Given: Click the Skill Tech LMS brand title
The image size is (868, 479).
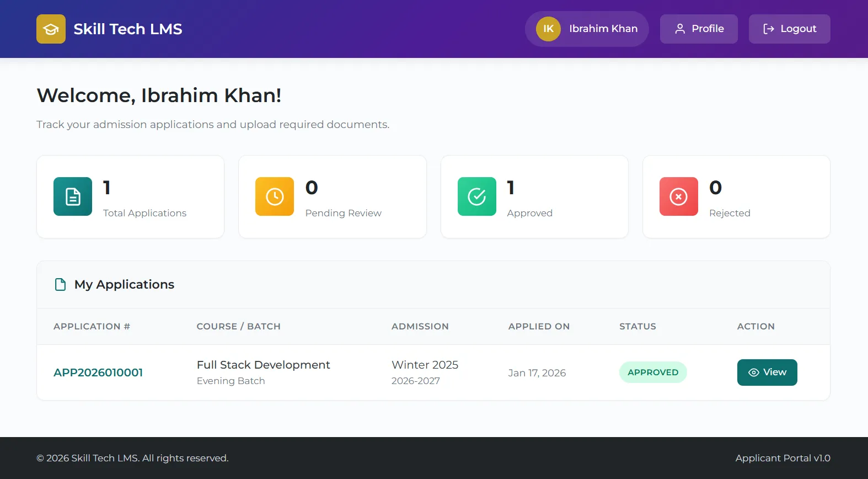Looking at the screenshot, I should point(128,29).
